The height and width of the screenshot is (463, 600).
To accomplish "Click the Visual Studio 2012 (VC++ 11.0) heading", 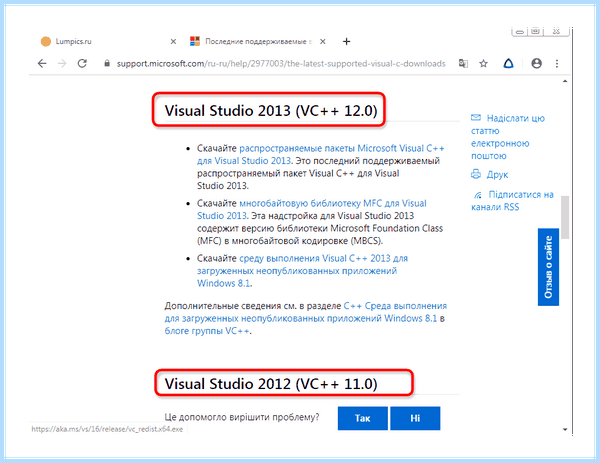I will point(271,384).
